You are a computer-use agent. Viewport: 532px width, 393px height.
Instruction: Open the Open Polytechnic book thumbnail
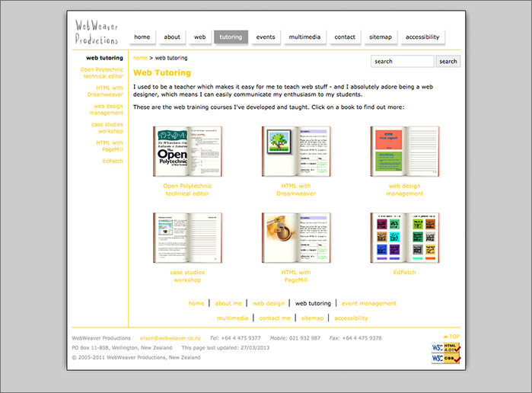coord(187,152)
